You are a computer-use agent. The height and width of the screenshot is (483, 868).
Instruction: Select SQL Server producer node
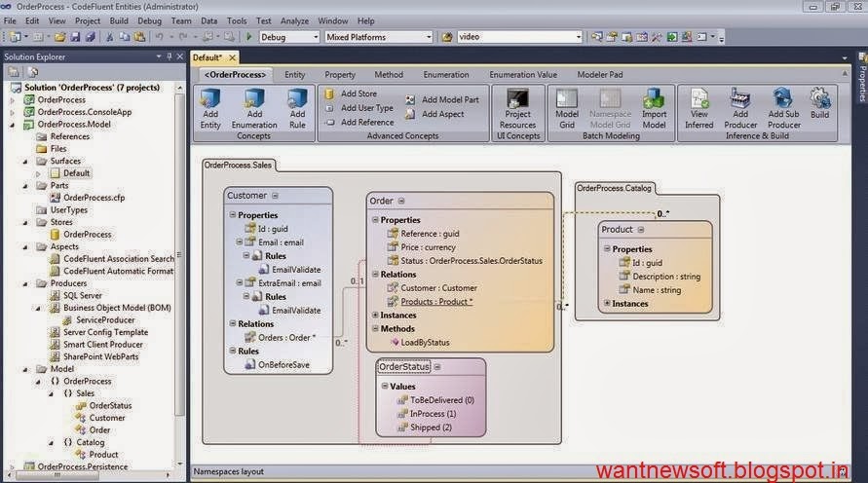coord(83,295)
